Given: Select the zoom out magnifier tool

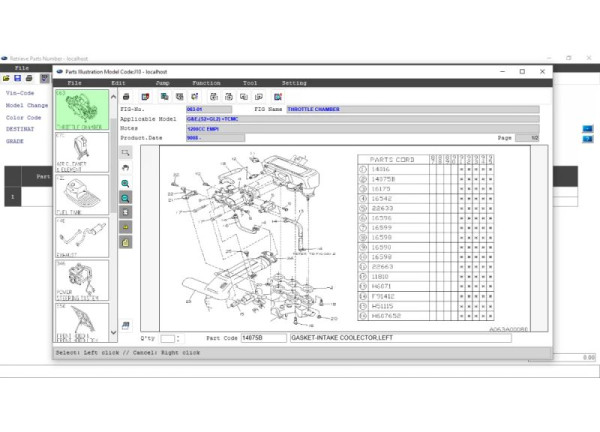Looking at the screenshot, I should point(126,198).
